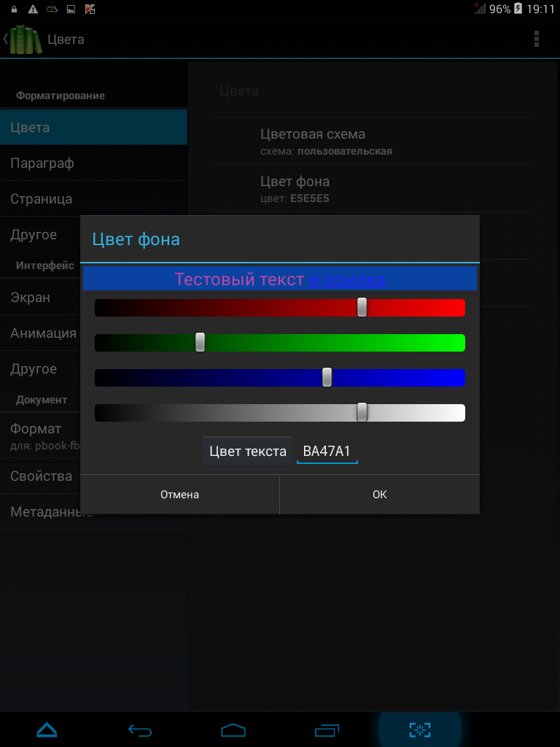The height and width of the screenshot is (747, 560).
Task: Tap the warning triangle status bar icon
Action: coord(33,9)
